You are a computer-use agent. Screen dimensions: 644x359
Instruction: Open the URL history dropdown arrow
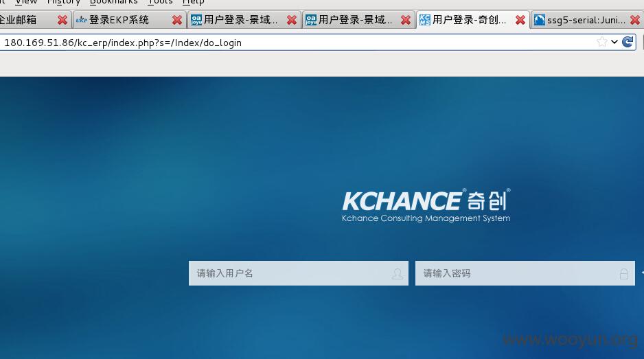tap(614, 42)
